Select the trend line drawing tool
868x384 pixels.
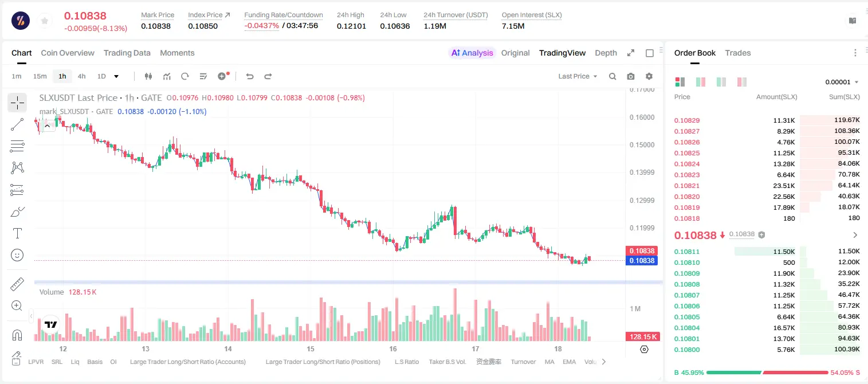pos(17,124)
